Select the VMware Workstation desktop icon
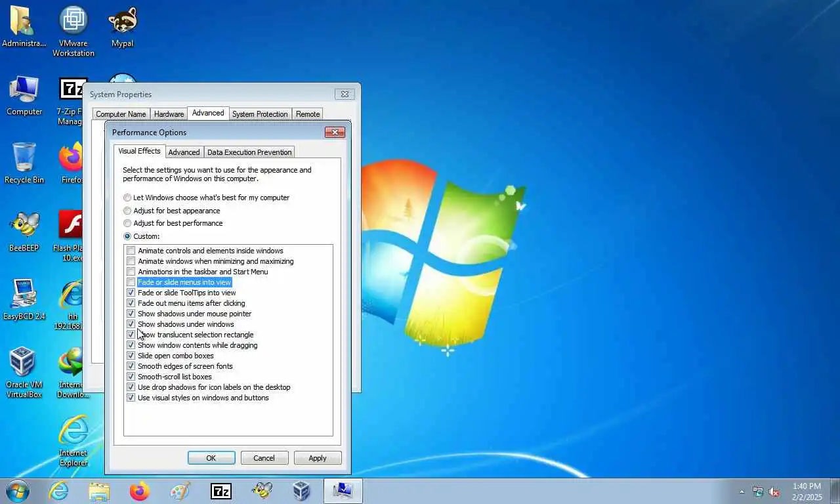The width and height of the screenshot is (840, 504). pyautogui.click(x=73, y=31)
